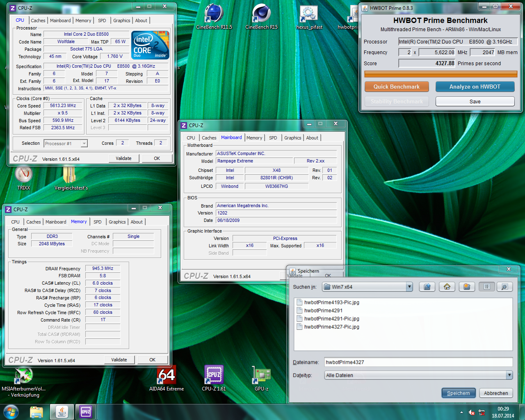Screen dimensions: 525x420
Task: Open the CineBench R11.5 desktop shortcut
Action: 214,16
